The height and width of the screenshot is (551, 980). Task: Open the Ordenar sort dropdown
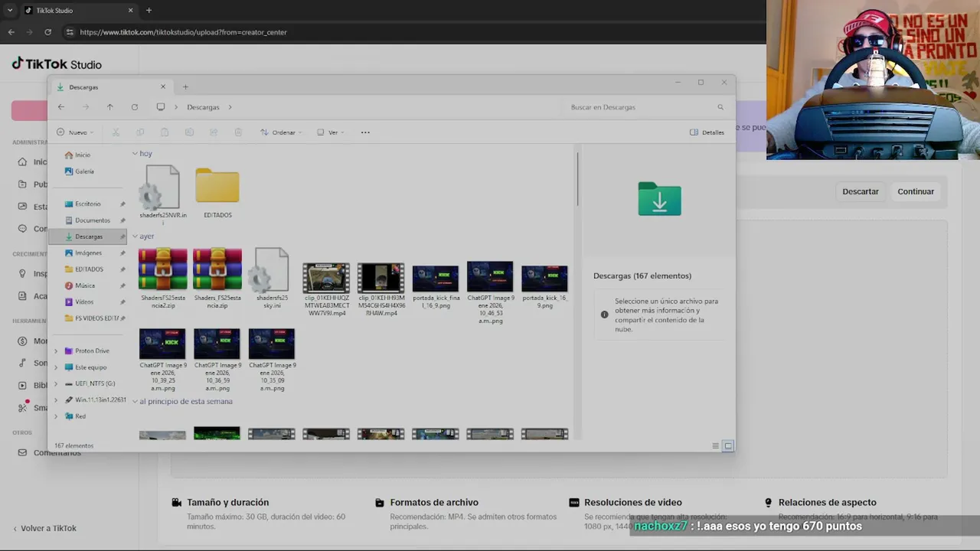pyautogui.click(x=281, y=132)
